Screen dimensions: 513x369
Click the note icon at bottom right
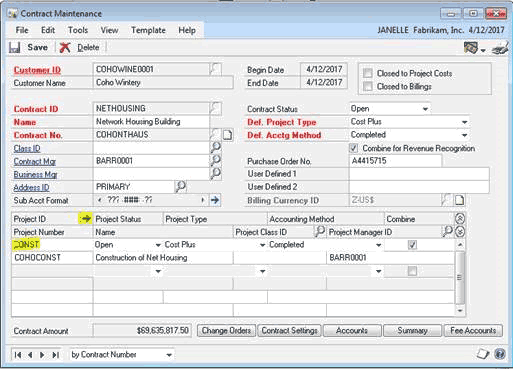483,354
